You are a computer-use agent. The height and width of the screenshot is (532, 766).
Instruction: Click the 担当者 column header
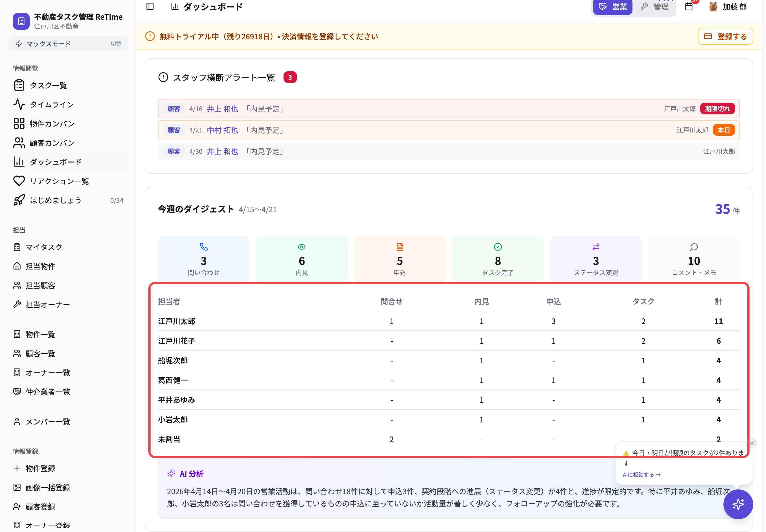[169, 301]
